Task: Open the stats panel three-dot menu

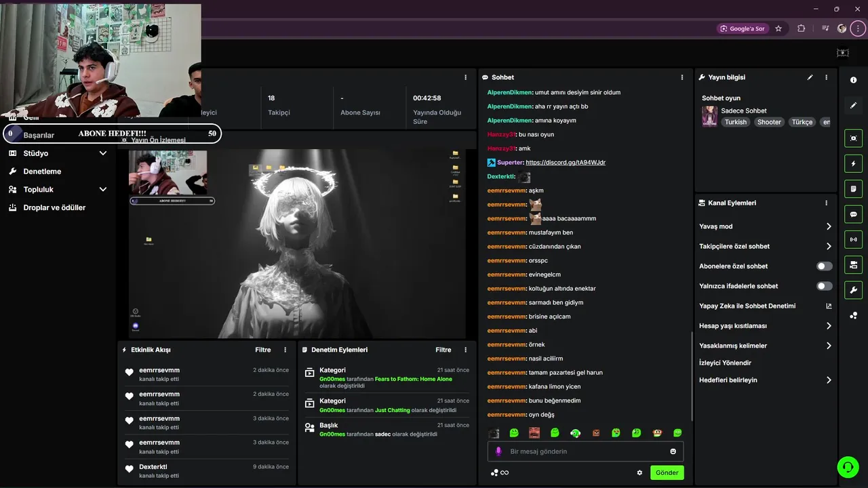Action: point(465,77)
